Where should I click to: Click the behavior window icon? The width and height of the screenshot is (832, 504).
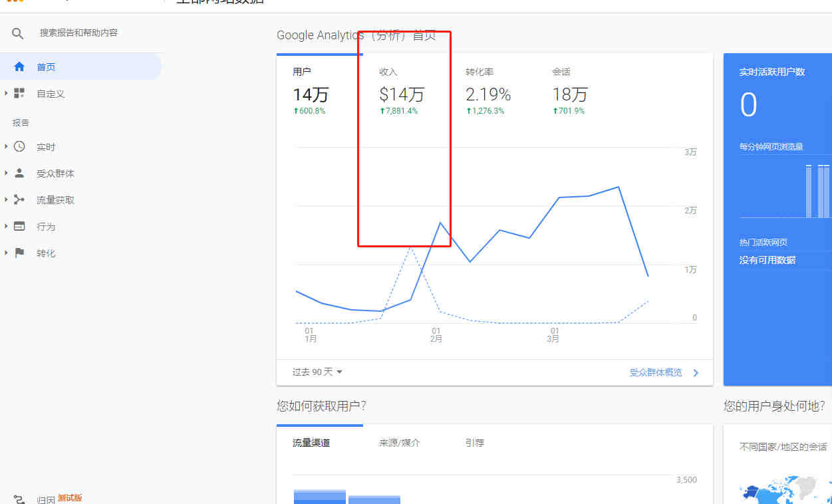pos(19,226)
